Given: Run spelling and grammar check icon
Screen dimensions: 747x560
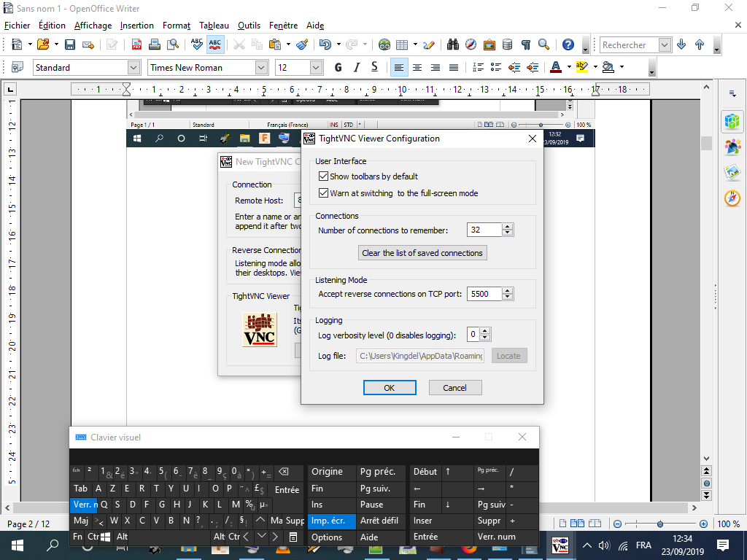Looking at the screenshot, I should pyautogui.click(x=197, y=44).
